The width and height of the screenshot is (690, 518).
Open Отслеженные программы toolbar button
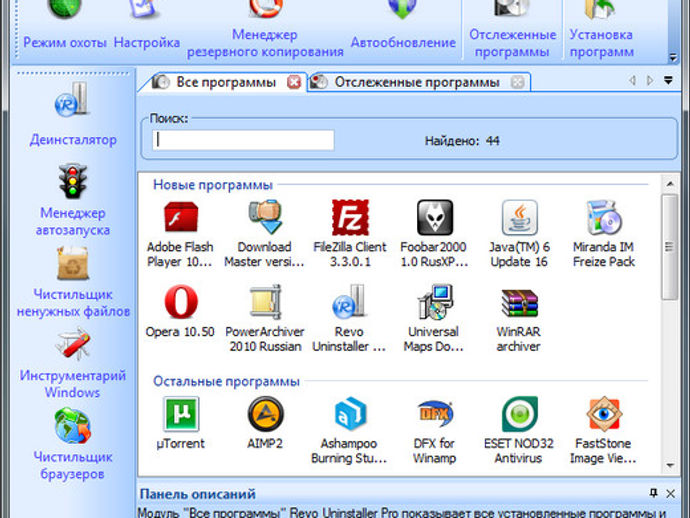pos(512,31)
